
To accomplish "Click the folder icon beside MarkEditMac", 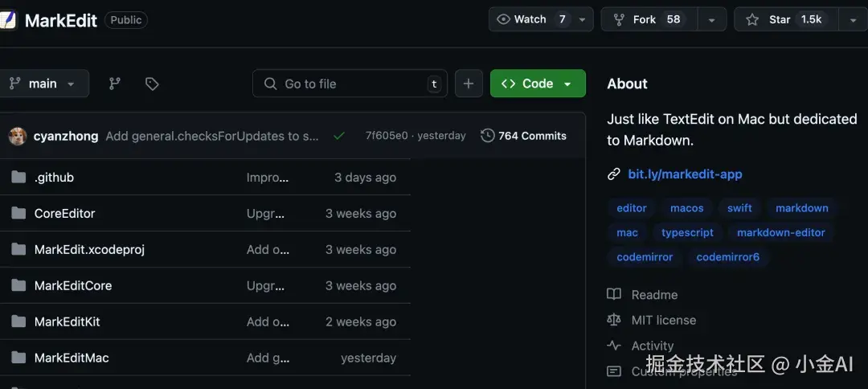I will pyautogui.click(x=18, y=358).
